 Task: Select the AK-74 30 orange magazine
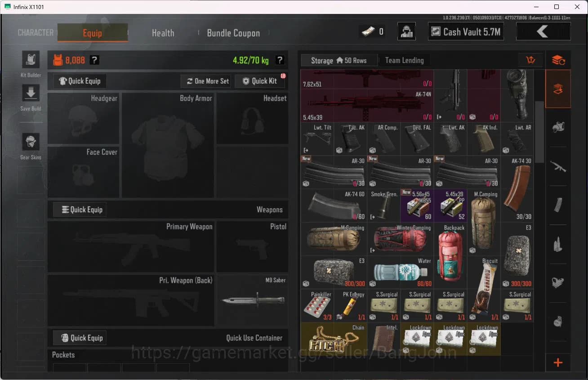point(517,189)
